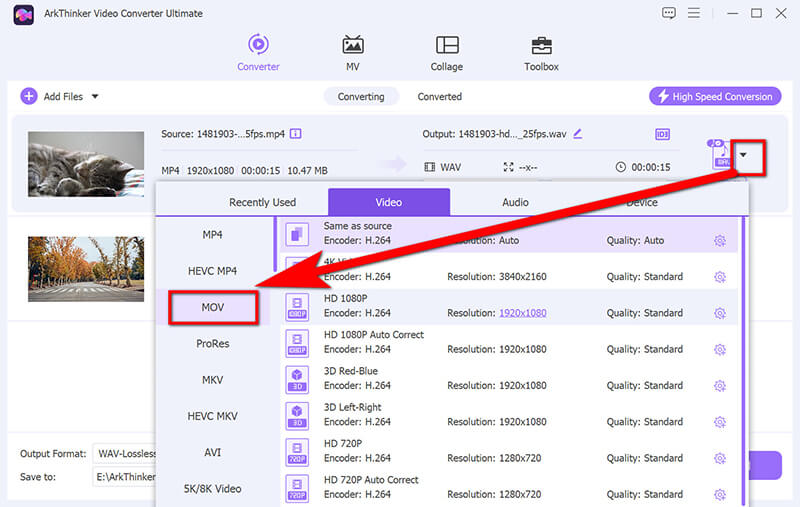Open settings gear for 3840x2160 preset
The width and height of the screenshot is (800, 507).
point(719,276)
